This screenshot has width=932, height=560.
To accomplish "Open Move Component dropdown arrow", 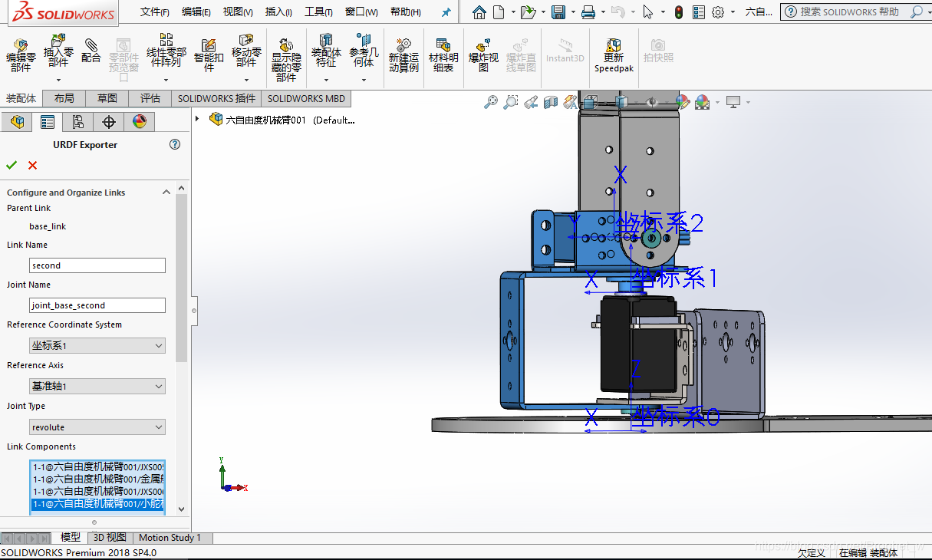I will [x=246, y=80].
